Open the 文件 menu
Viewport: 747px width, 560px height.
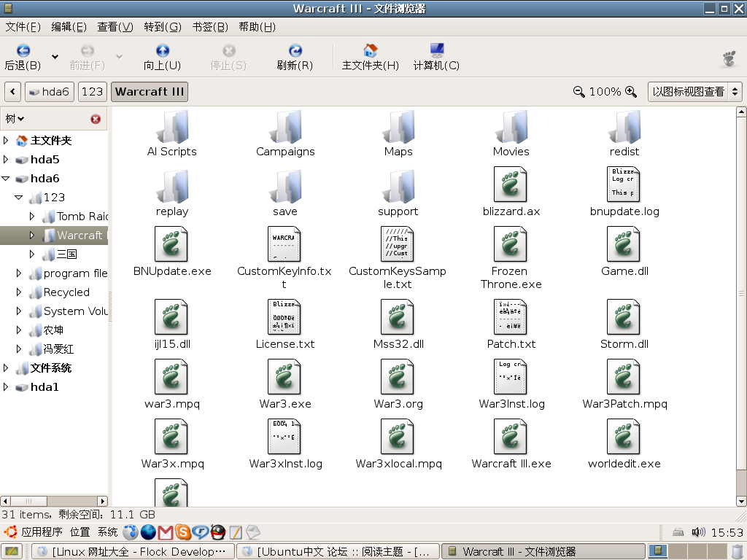[x=23, y=27]
